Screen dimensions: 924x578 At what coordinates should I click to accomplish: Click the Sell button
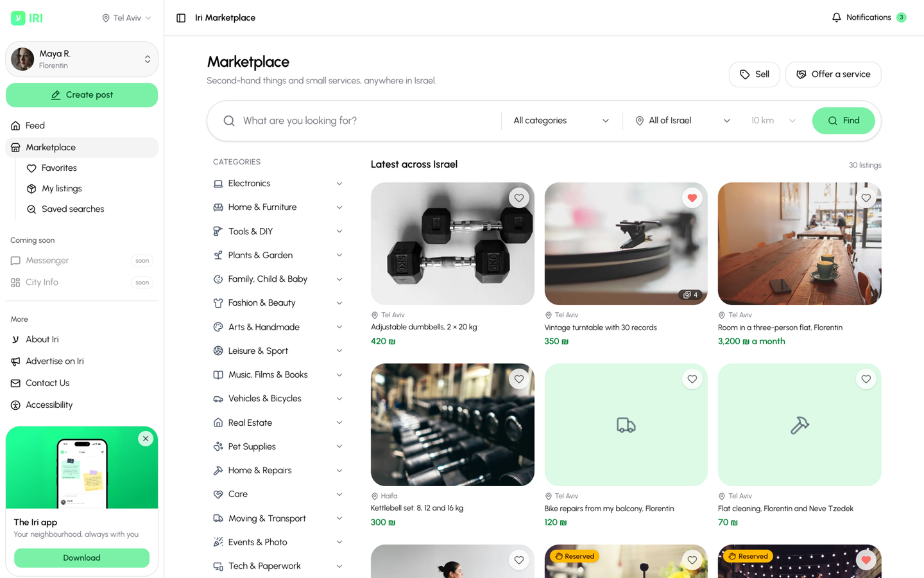tap(754, 74)
